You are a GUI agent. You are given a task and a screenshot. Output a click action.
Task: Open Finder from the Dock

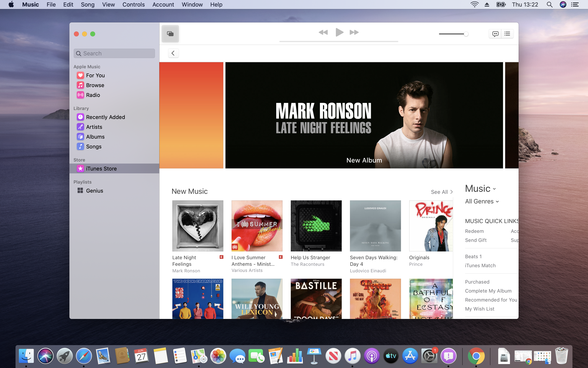point(26,356)
